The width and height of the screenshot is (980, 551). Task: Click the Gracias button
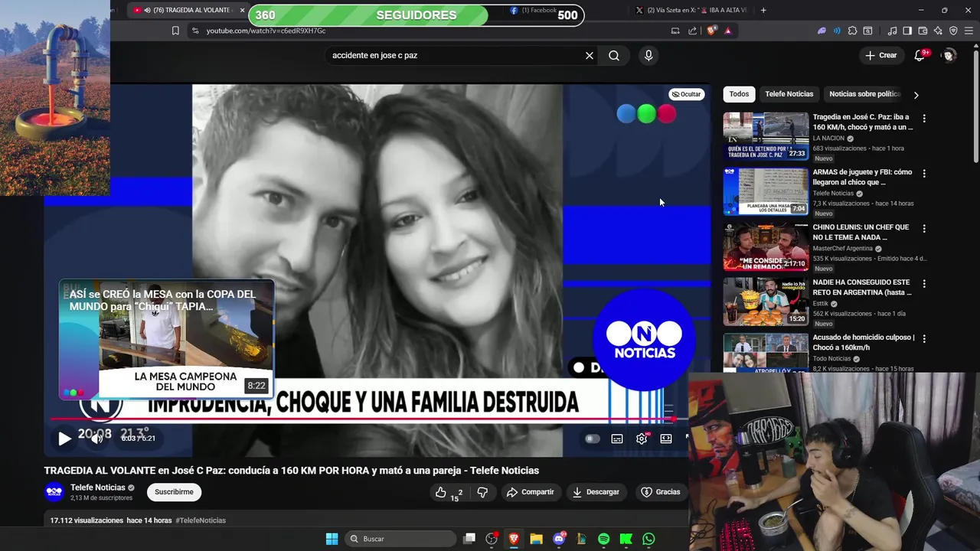(660, 492)
